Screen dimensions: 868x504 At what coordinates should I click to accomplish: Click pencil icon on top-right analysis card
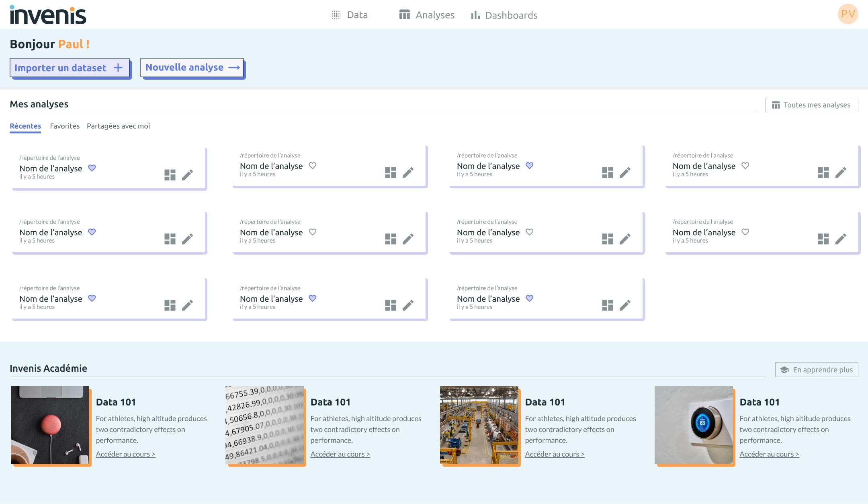[841, 173]
